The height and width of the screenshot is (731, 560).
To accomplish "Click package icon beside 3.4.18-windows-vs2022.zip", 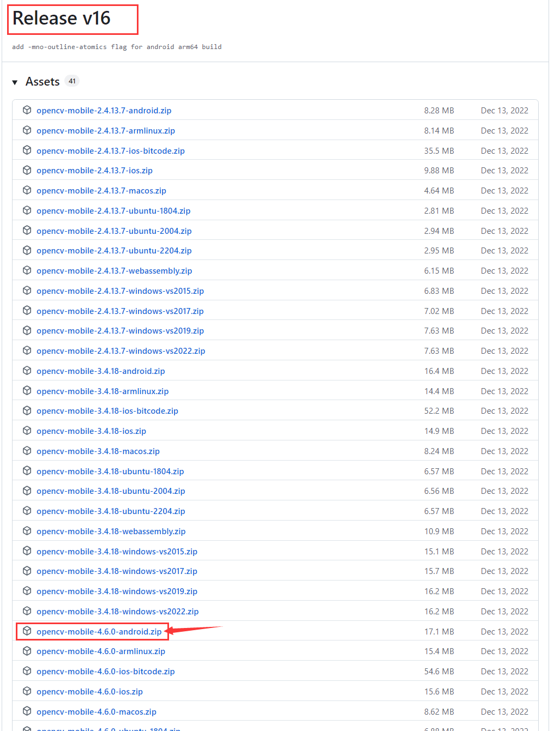I will (x=27, y=611).
